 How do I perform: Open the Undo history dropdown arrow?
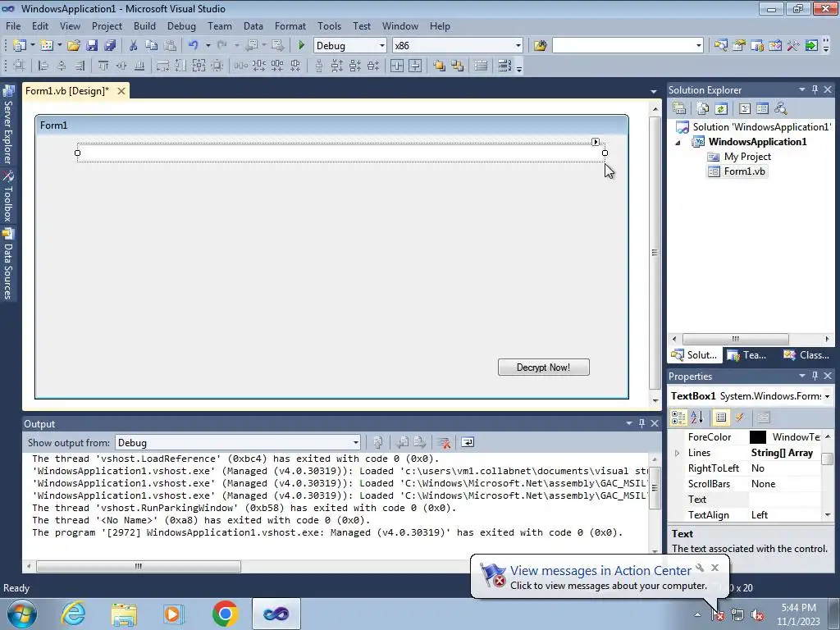(x=208, y=46)
